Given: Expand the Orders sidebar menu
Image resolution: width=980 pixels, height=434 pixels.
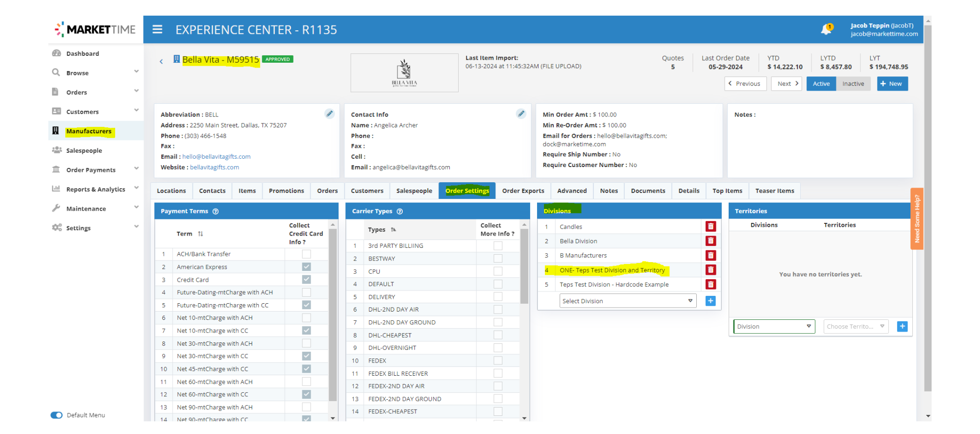Looking at the screenshot, I should (136, 91).
